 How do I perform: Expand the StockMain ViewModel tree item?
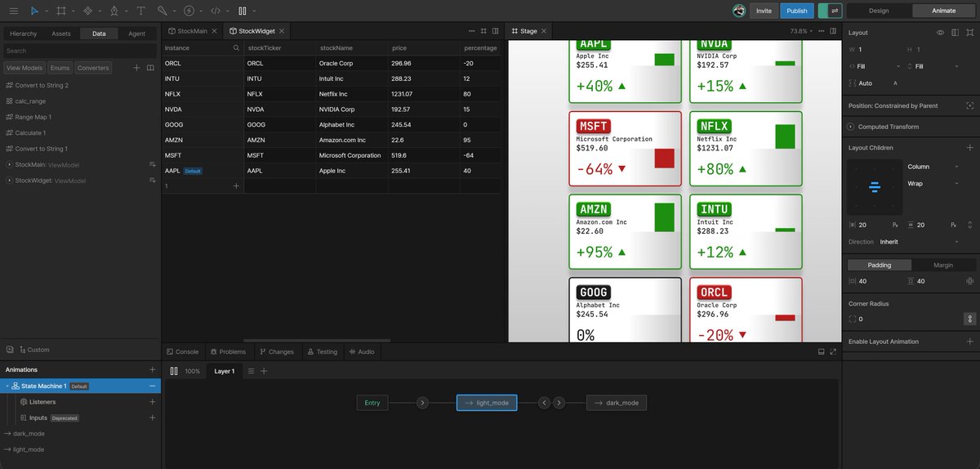tap(8, 165)
